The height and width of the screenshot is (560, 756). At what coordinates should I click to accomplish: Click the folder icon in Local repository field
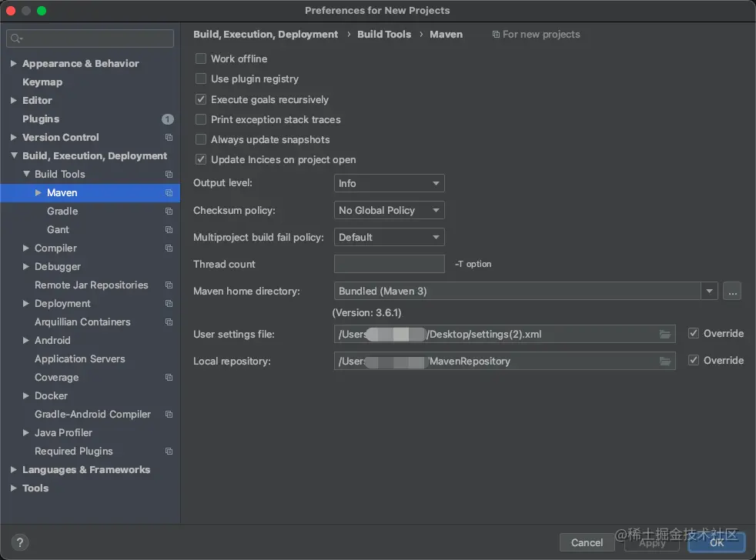coord(665,361)
